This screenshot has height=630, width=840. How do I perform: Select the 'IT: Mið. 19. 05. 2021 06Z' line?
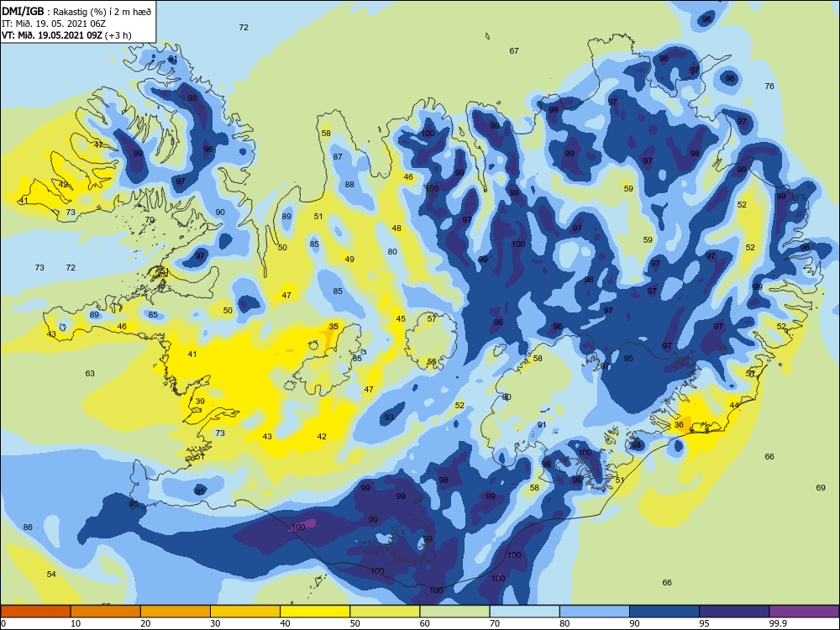tap(54, 24)
